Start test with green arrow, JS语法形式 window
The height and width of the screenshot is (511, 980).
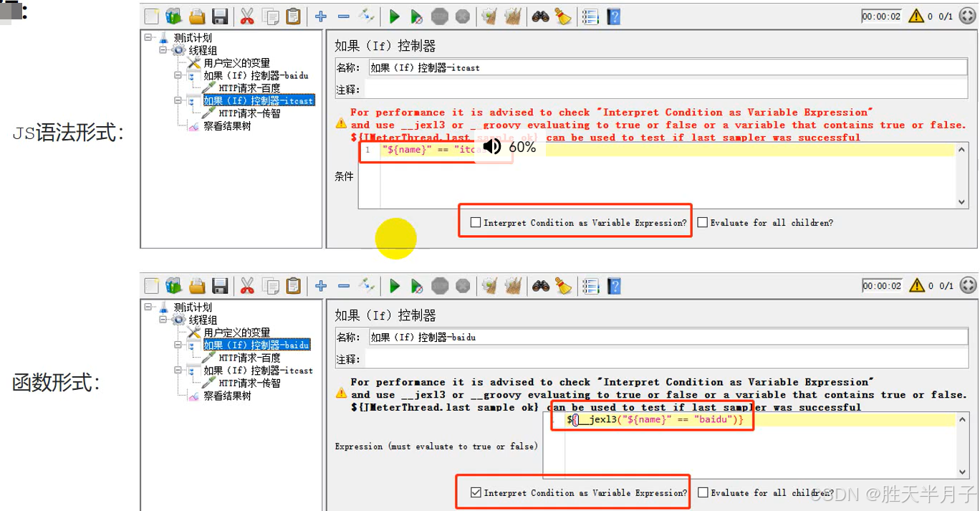(x=394, y=16)
